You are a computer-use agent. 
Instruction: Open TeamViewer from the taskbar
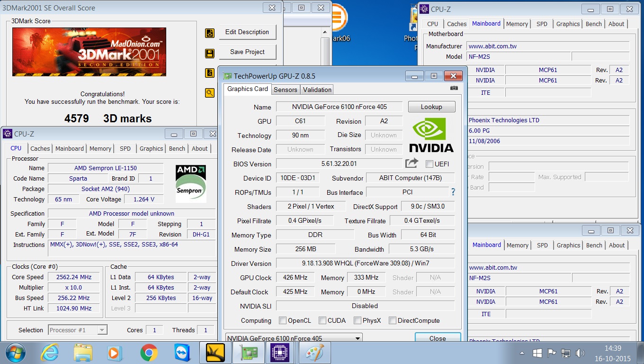(182, 353)
